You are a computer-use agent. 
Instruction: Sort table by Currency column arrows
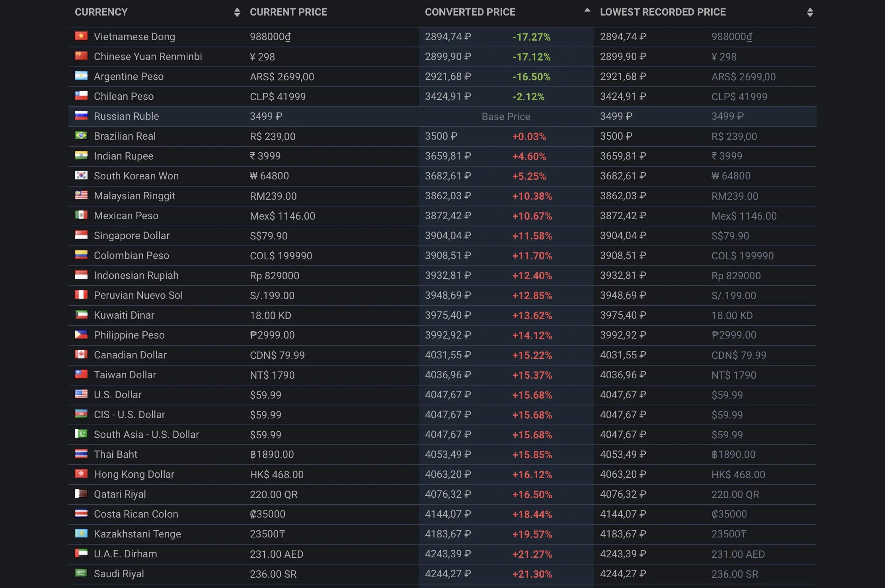pos(237,12)
